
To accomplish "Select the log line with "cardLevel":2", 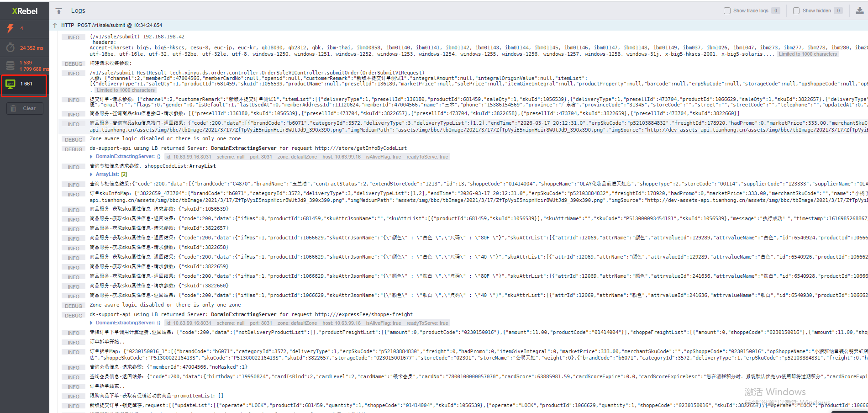I will [x=479, y=376].
